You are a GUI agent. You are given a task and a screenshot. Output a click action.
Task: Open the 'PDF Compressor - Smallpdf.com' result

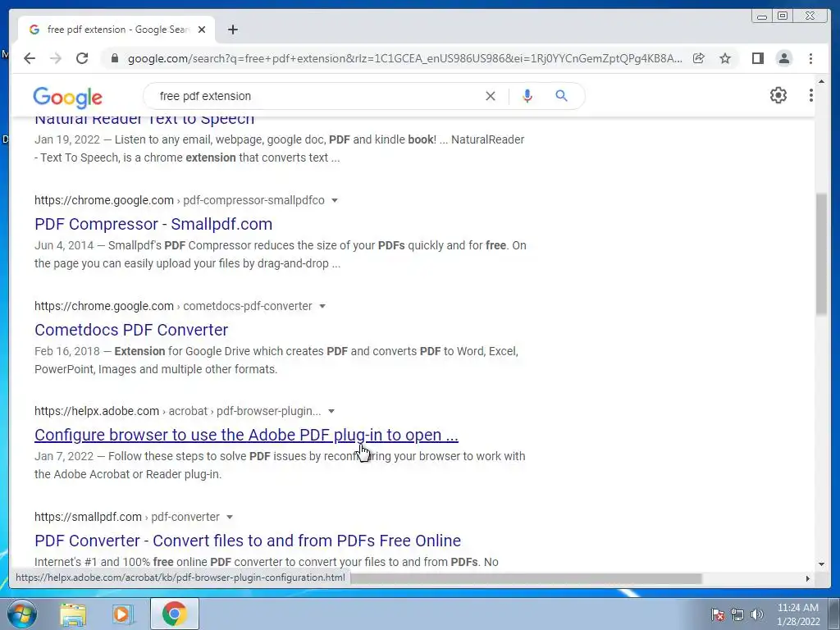point(153,224)
